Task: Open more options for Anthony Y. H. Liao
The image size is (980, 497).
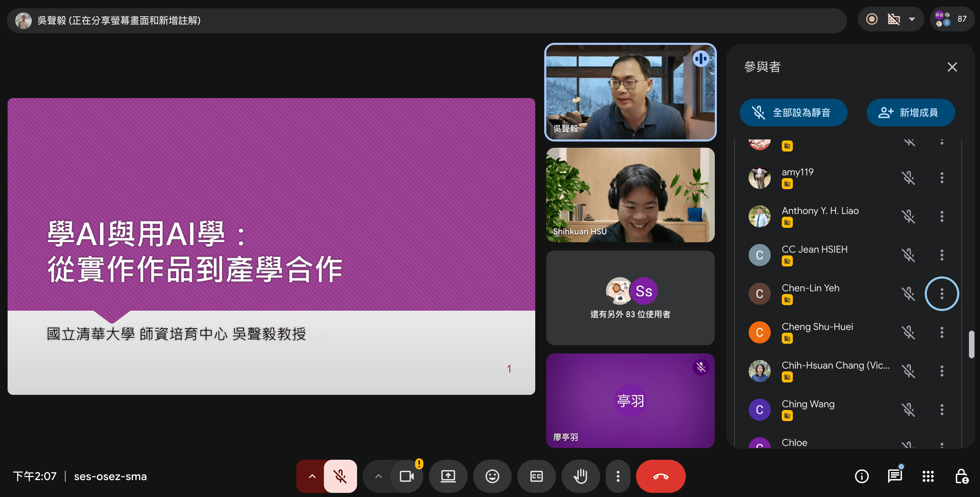Action: pos(942,216)
